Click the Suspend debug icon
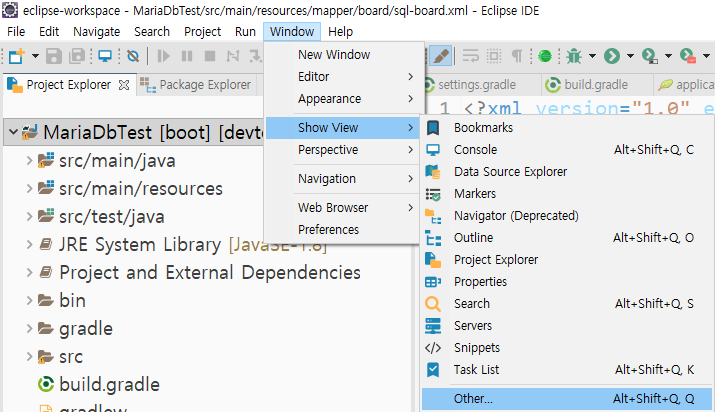This screenshot has height=412, width=715. (x=187, y=57)
